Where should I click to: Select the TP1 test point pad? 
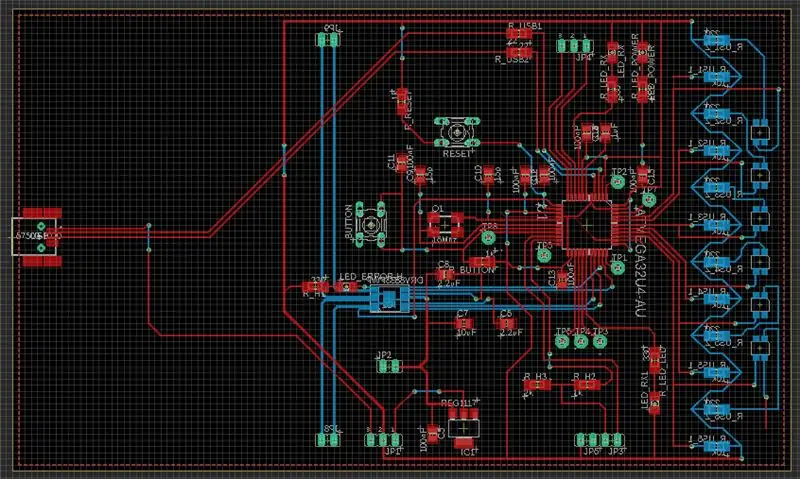tap(618, 267)
